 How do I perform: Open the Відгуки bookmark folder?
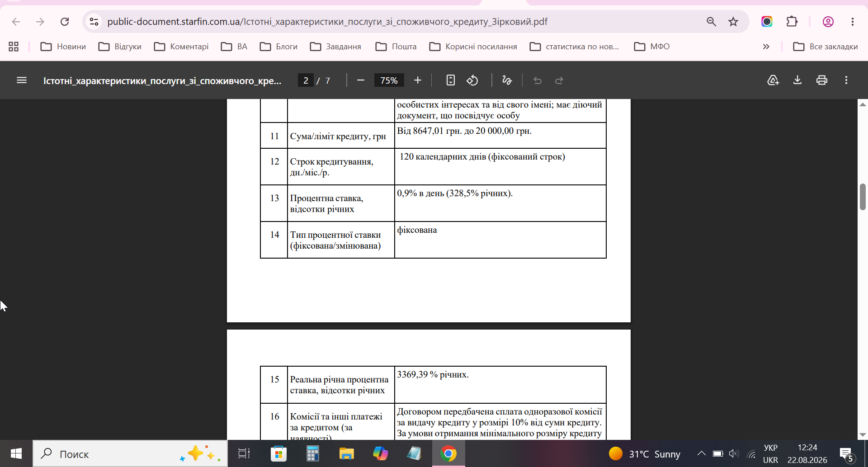(120, 47)
